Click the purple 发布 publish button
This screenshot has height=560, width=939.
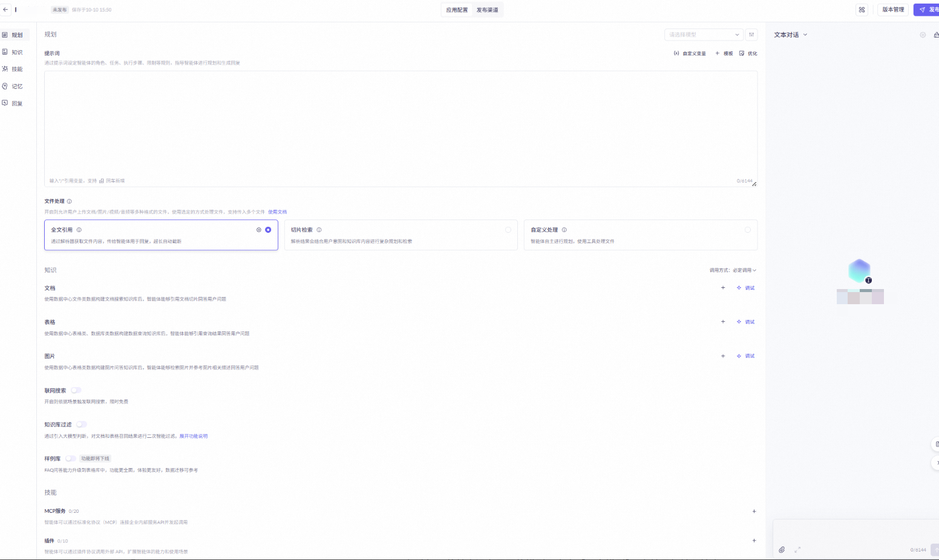[x=926, y=10]
